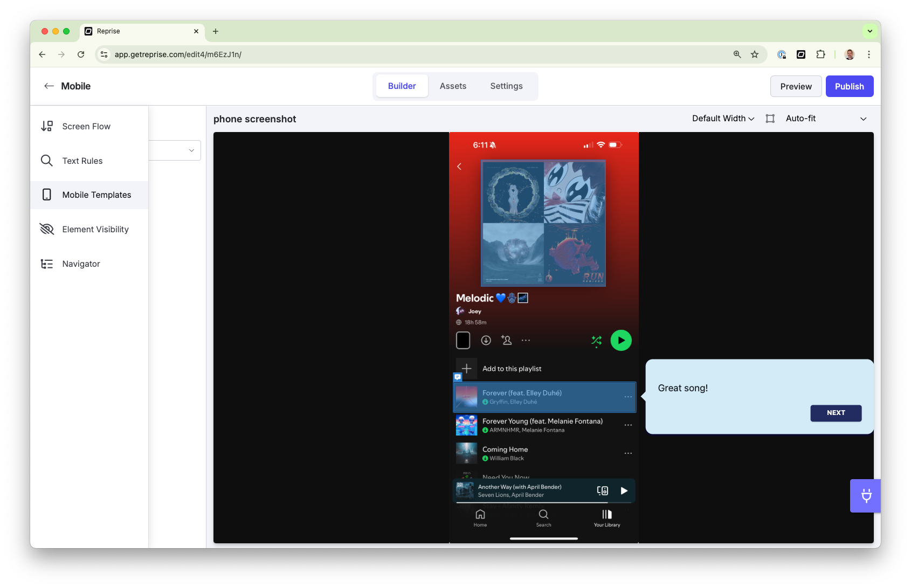Click the browser back arrow
The width and height of the screenshot is (911, 588).
[x=42, y=54]
